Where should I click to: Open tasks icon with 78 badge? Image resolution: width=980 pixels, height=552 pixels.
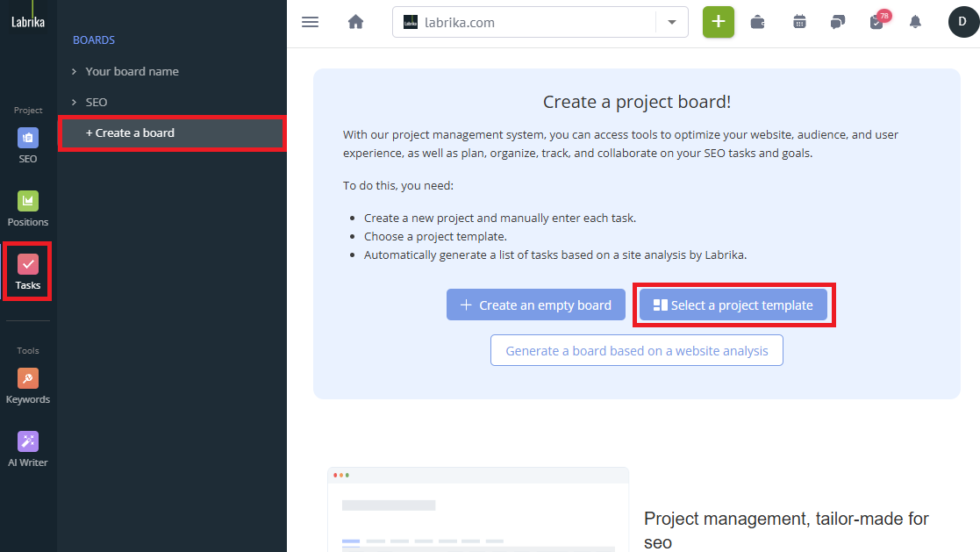(876, 22)
